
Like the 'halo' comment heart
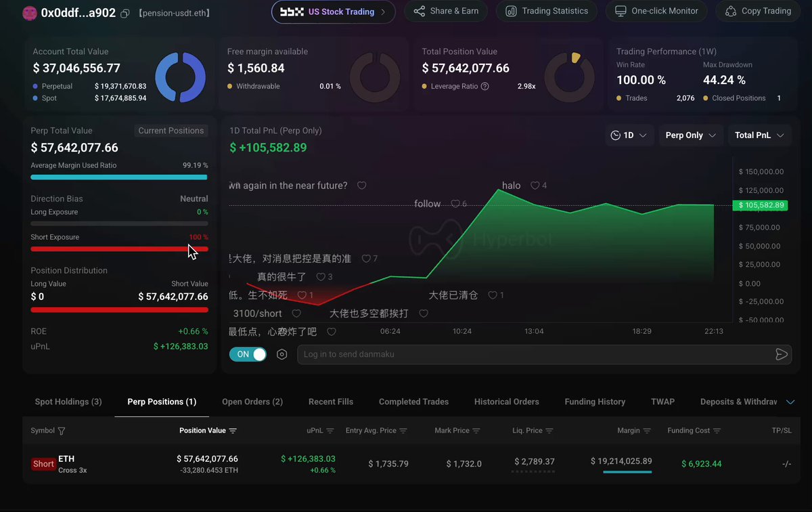click(x=535, y=186)
